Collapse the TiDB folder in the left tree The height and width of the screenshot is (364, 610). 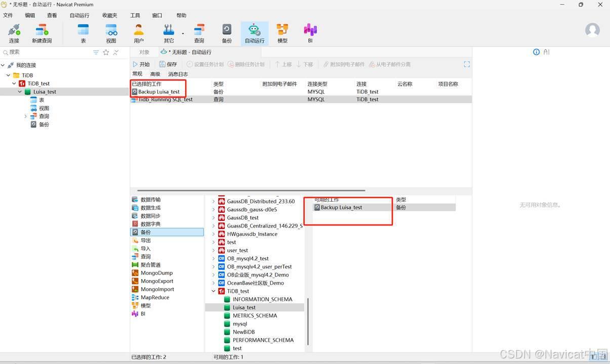point(9,75)
